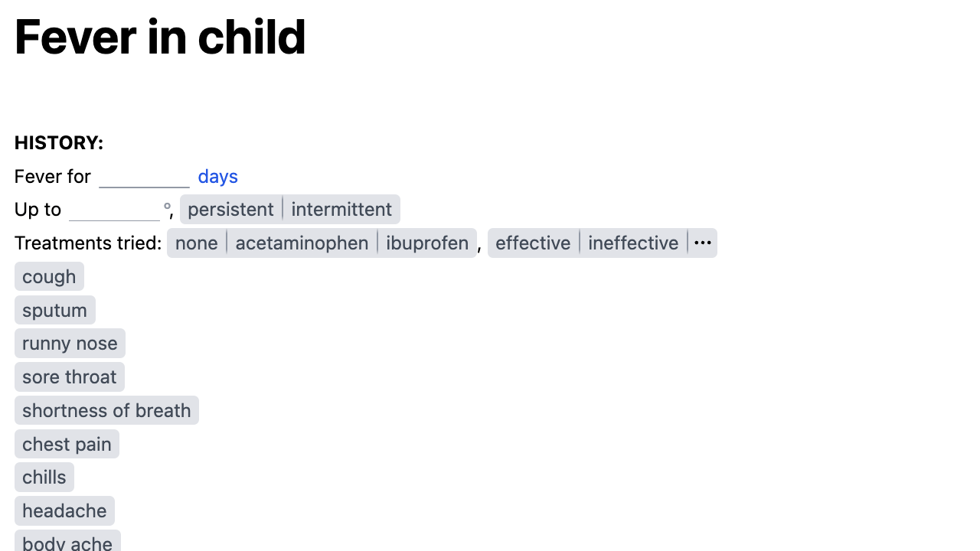Click the temperature blank next to degrees
The width and height of the screenshot is (980, 551).
pos(114,209)
